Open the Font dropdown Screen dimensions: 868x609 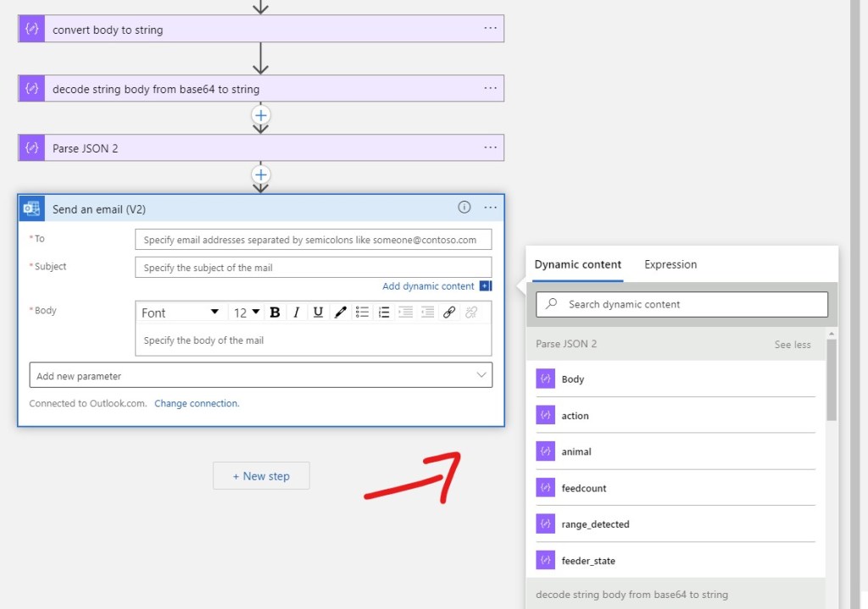pyautogui.click(x=181, y=313)
